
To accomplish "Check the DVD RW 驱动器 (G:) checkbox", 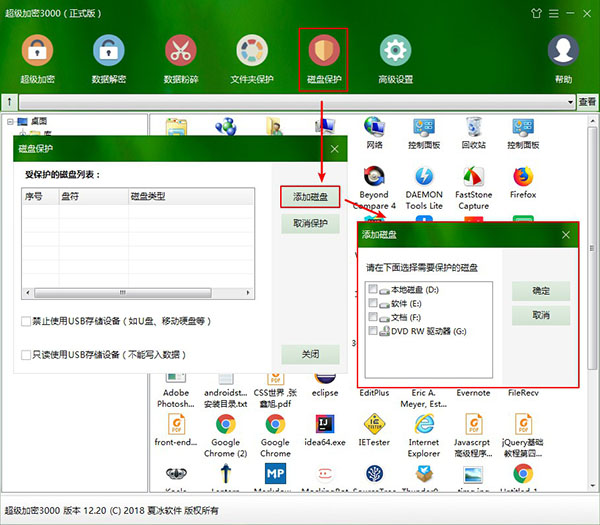I will 373,330.
